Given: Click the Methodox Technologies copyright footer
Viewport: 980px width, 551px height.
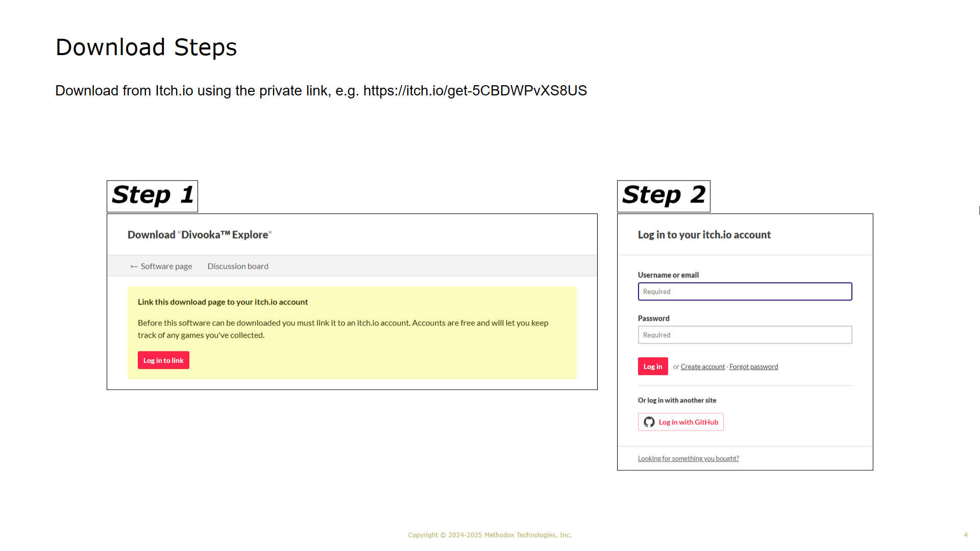Looking at the screenshot, I should coord(490,535).
